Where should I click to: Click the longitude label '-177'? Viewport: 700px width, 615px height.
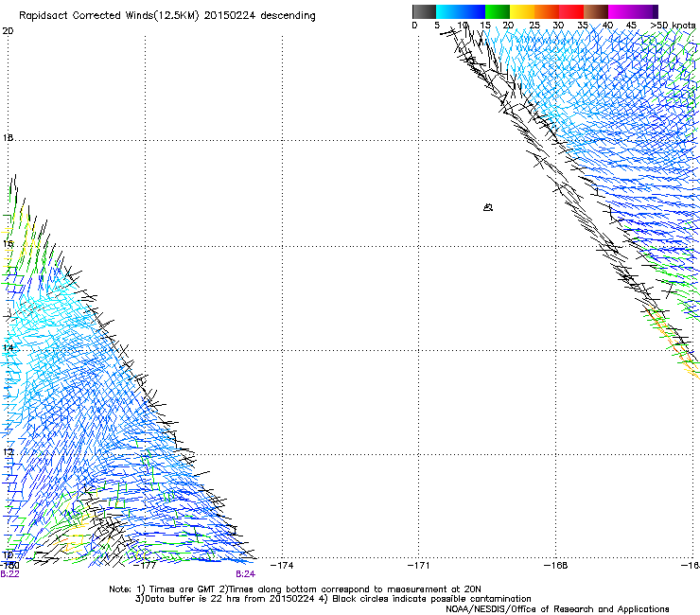145,566
